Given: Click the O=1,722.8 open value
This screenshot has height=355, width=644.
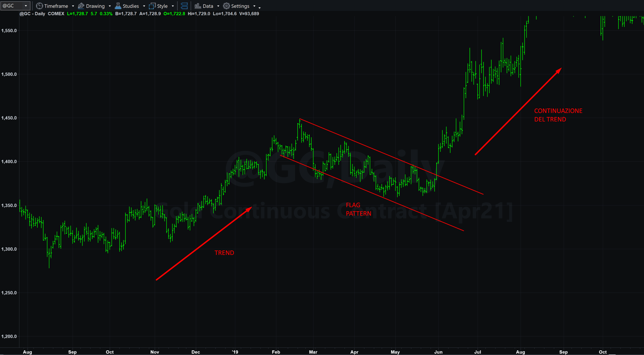Looking at the screenshot, I should click(174, 14).
